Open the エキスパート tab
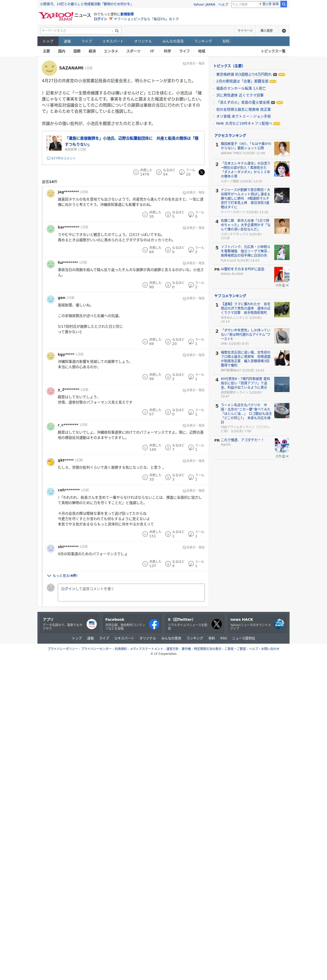Viewport: 327px width, 980px height. click(x=113, y=41)
